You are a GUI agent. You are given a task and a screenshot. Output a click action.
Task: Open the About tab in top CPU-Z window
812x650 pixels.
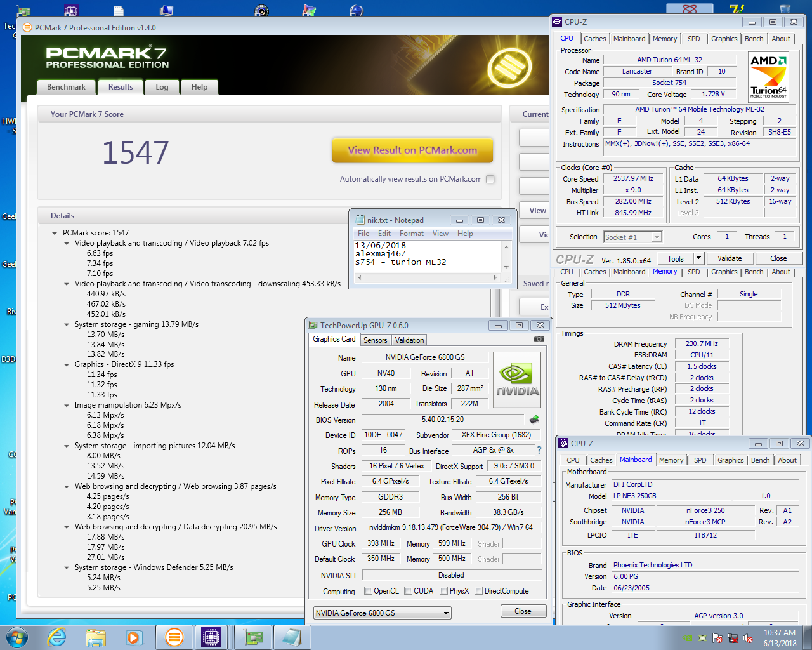pyautogui.click(x=781, y=39)
